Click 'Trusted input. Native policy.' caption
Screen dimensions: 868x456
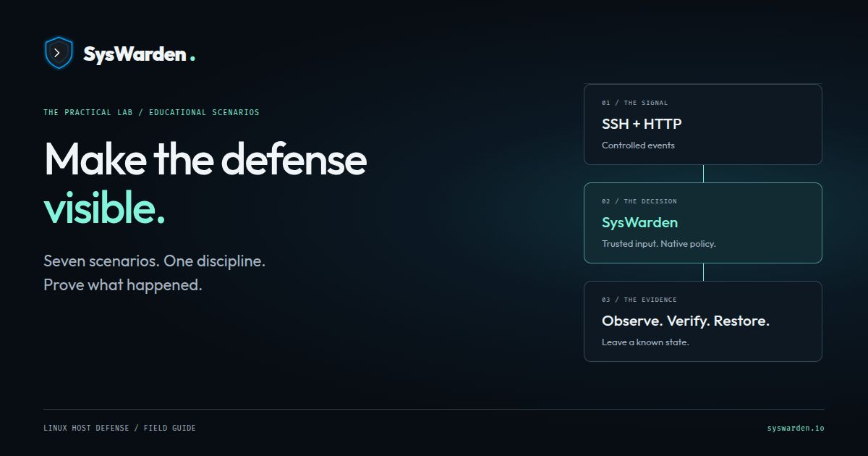click(659, 244)
